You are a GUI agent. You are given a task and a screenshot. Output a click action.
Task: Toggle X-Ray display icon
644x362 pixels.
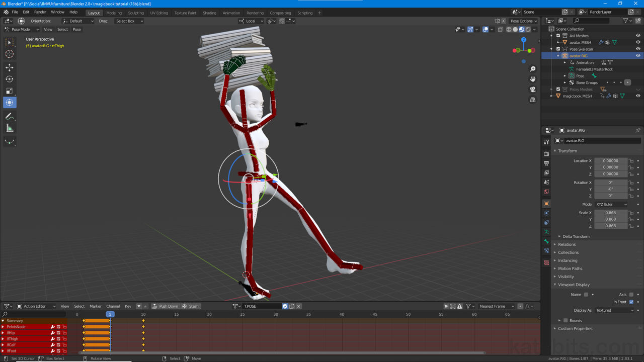pos(500,29)
